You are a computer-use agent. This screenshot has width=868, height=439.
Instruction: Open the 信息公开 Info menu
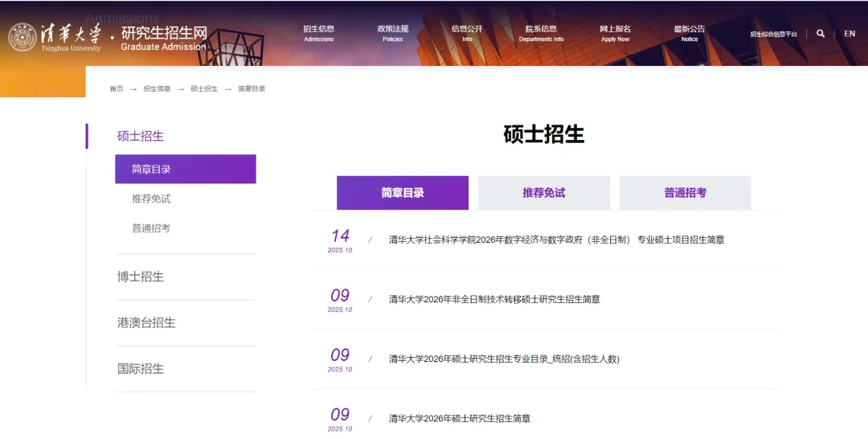[467, 33]
